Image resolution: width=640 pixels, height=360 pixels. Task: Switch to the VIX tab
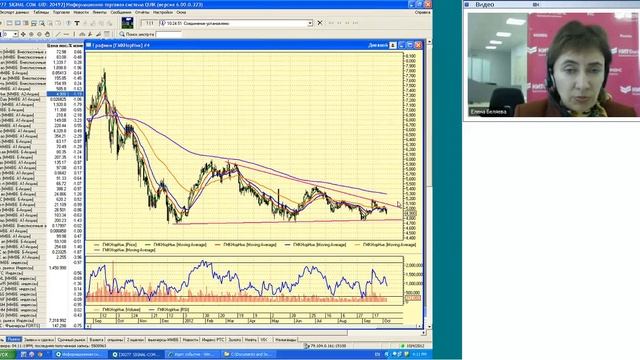pyautogui.click(x=264, y=339)
